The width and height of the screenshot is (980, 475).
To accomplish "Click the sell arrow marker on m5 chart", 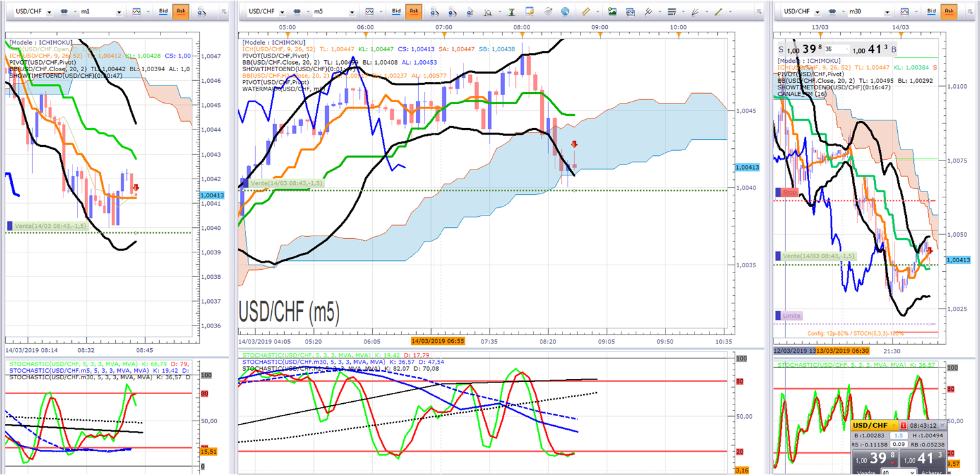I will pyautogui.click(x=574, y=144).
